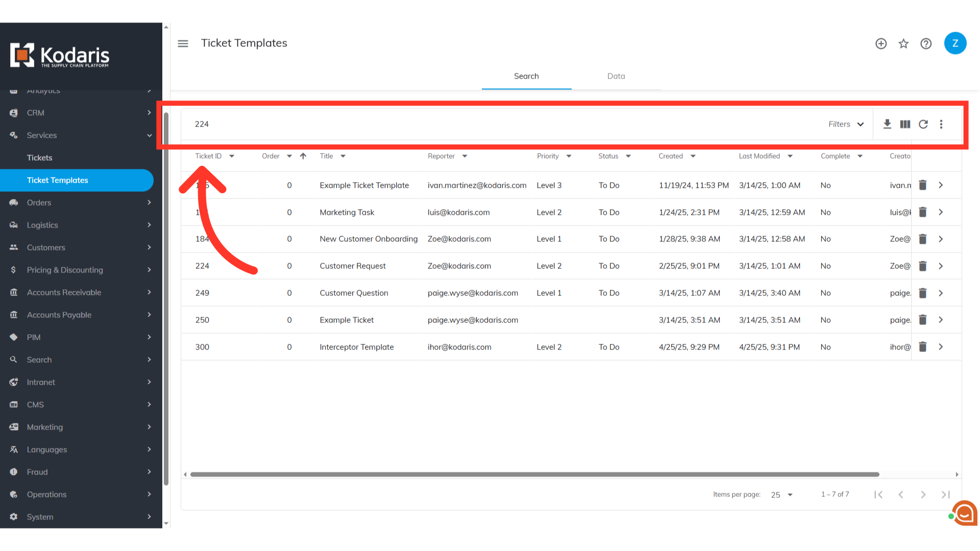Open the help question mark icon
980x551 pixels.
[926, 43]
